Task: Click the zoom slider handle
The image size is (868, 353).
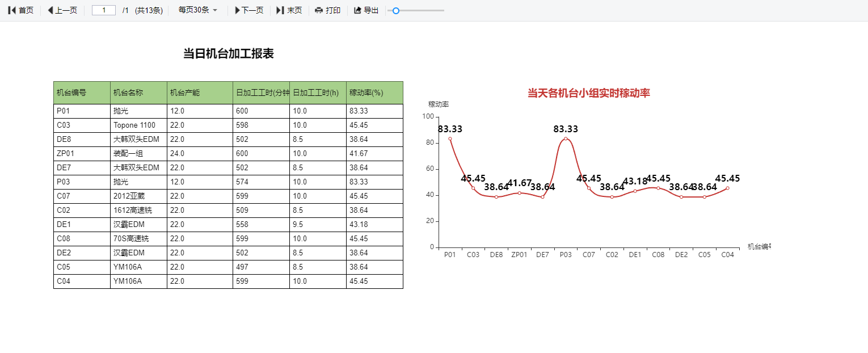Action: click(396, 10)
